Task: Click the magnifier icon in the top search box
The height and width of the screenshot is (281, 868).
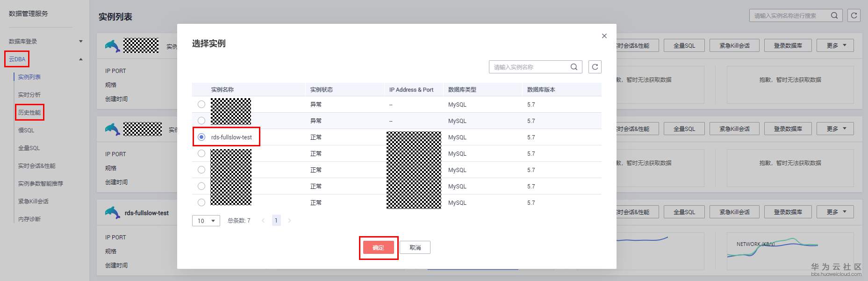Action: [x=834, y=15]
